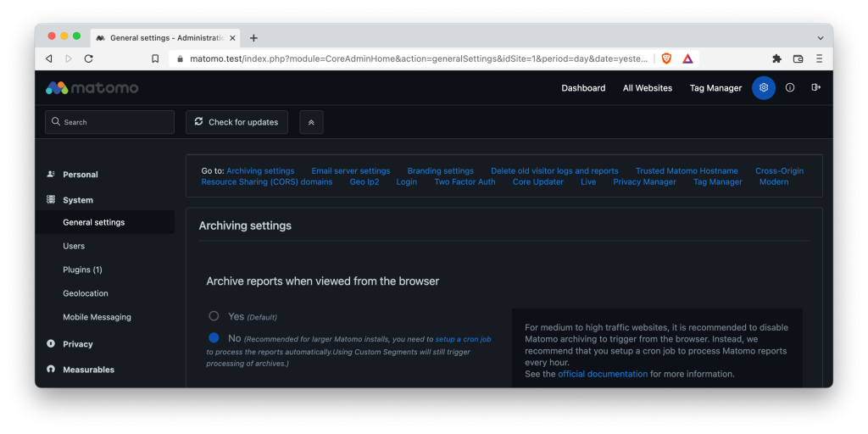Expand the Privacy sidebar section
868x434 pixels.
click(x=78, y=344)
